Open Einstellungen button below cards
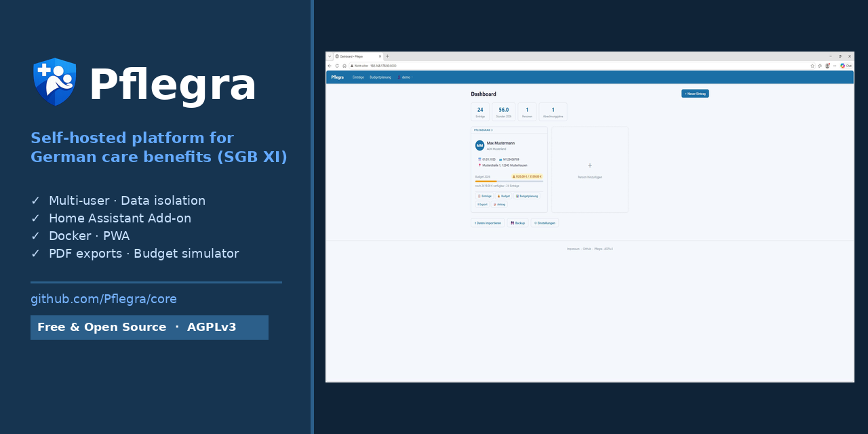This screenshot has width=868, height=434. [x=545, y=223]
